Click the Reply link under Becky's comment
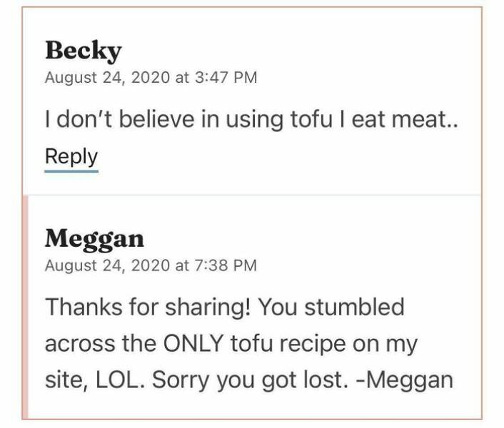This screenshot has width=504, height=428. click(x=71, y=156)
